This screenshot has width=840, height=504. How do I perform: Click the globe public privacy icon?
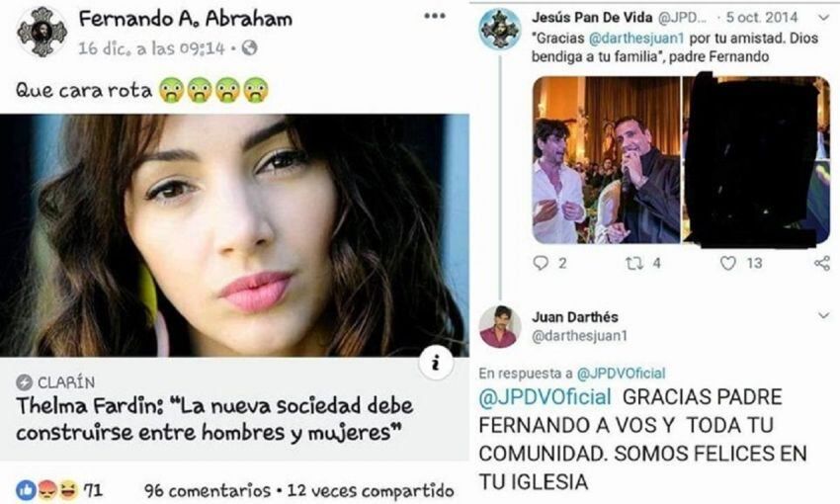coord(250,48)
